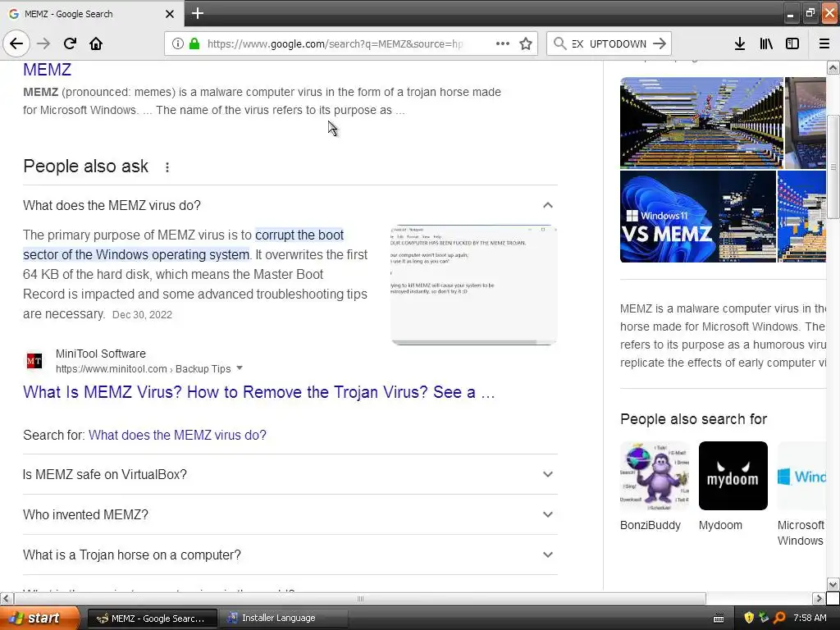Select the MEMZ - Google Search tab
Image resolution: width=840 pixels, height=630 pixels.
91,14
